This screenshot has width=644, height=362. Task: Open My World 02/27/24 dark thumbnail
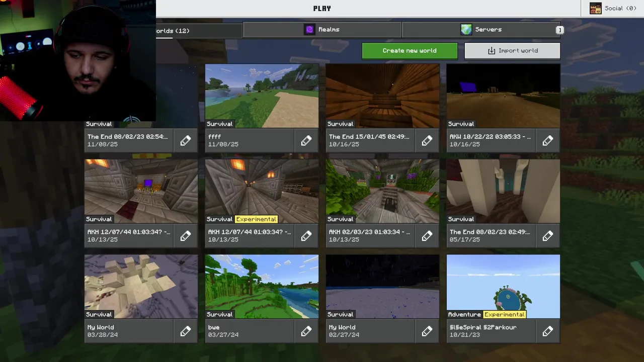click(x=382, y=286)
